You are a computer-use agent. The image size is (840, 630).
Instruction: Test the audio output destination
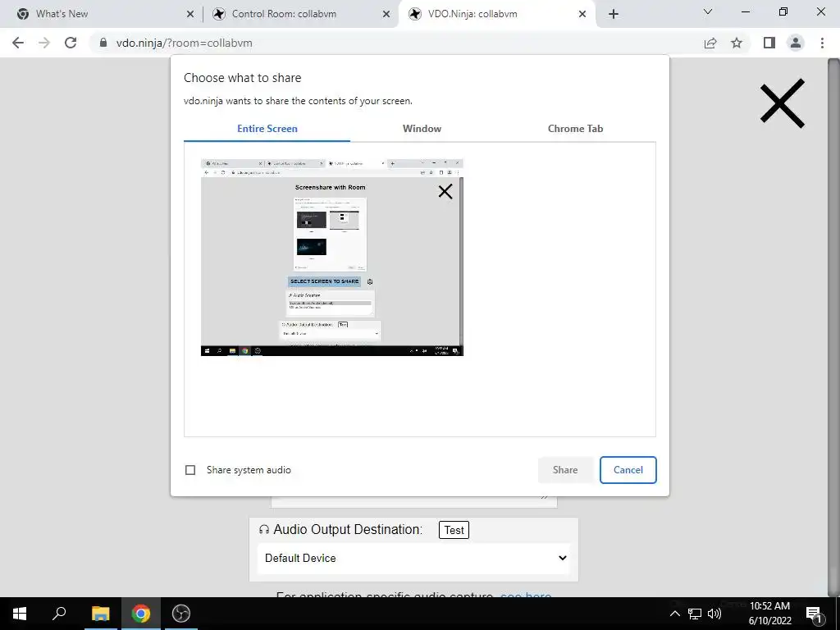[x=454, y=530]
